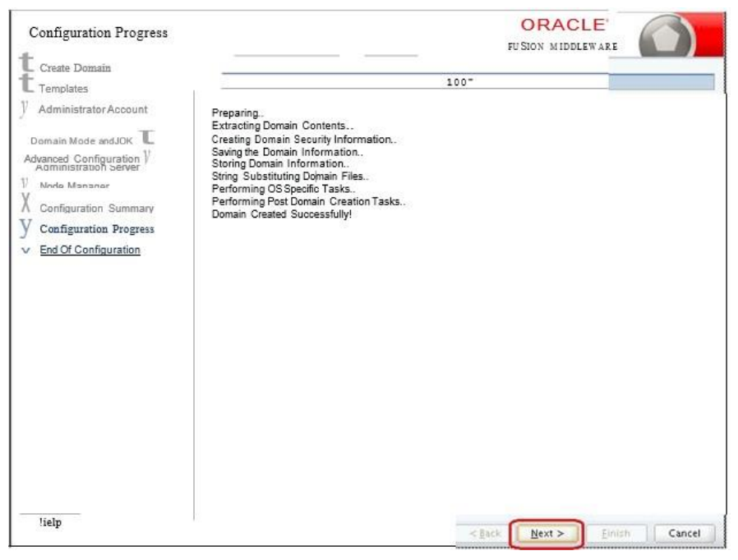Image resolution: width=738 pixels, height=560 pixels.
Task: Select the Domain Mode and JDK step
Action: coord(81,141)
